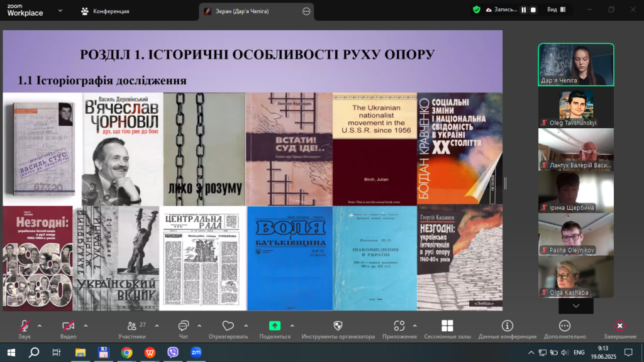The width and height of the screenshot is (644, 362).
Task: Open the Windows Start menu
Action: click(x=11, y=352)
